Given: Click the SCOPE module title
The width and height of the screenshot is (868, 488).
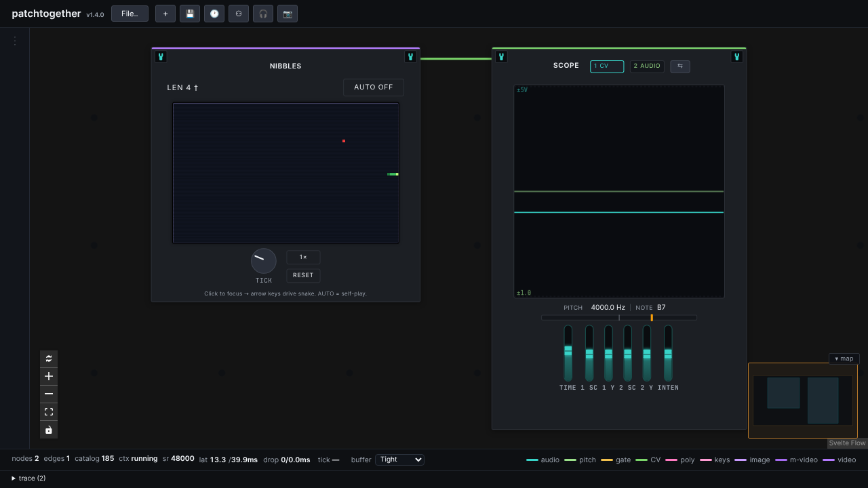Looking at the screenshot, I should pyautogui.click(x=566, y=66).
